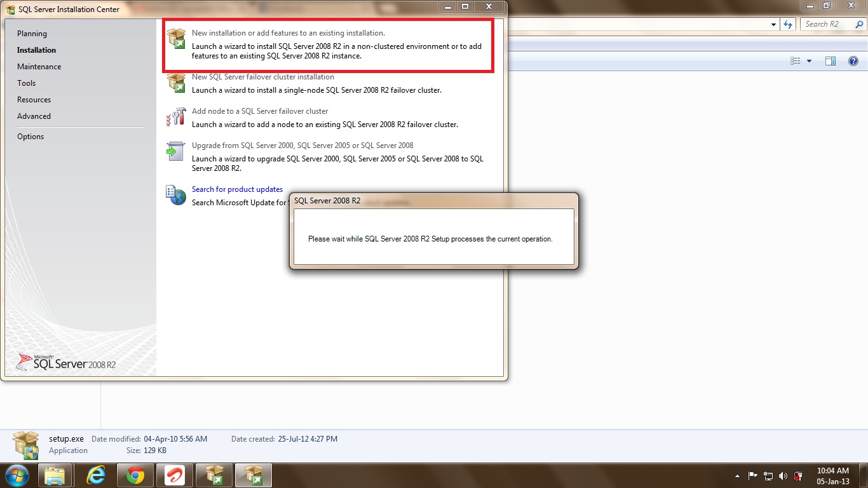
Task: Click the refresh button beside address bar
Action: point(789,24)
